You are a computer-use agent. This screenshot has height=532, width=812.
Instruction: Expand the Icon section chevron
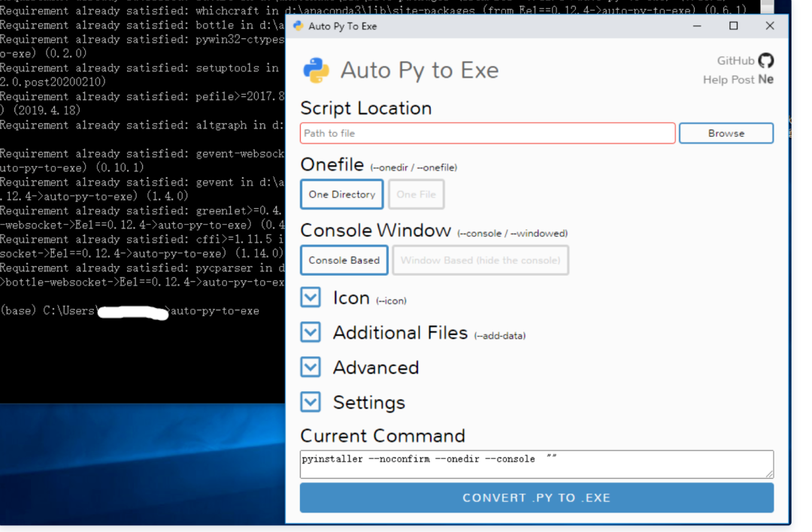pos(311,298)
